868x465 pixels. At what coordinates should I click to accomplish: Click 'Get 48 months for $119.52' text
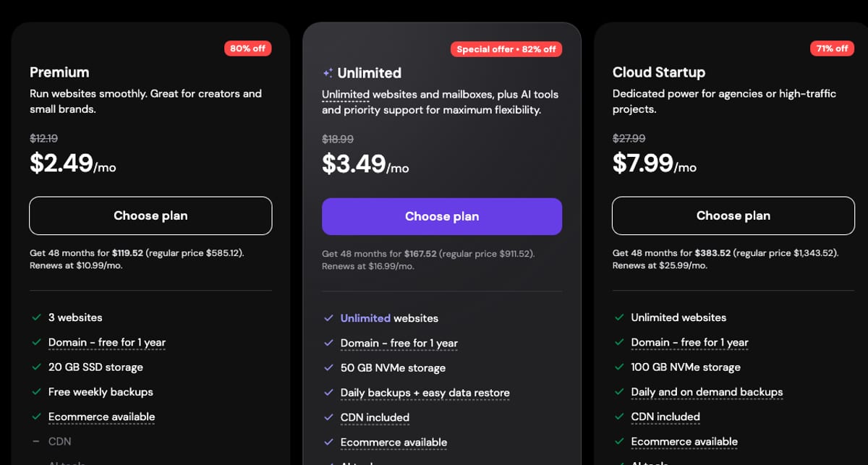coord(87,253)
